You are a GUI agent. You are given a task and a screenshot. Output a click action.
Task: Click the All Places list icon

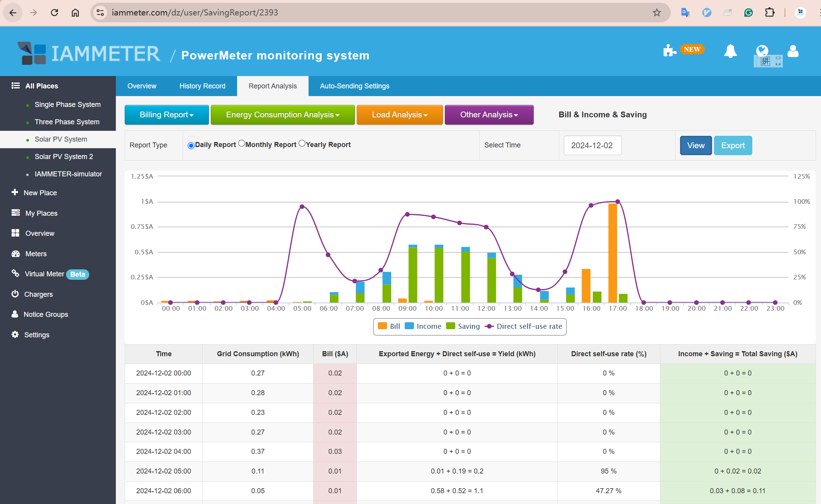pos(15,86)
